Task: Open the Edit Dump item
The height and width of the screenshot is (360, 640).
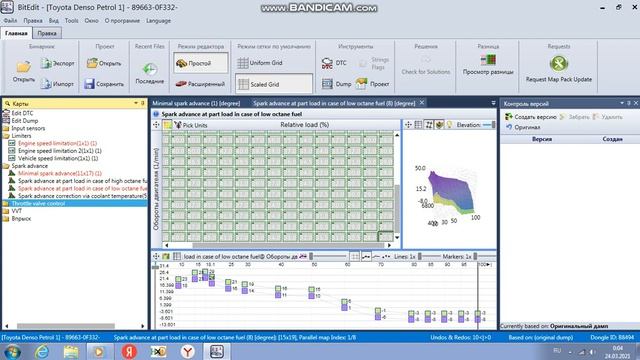Action: (x=24, y=121)
